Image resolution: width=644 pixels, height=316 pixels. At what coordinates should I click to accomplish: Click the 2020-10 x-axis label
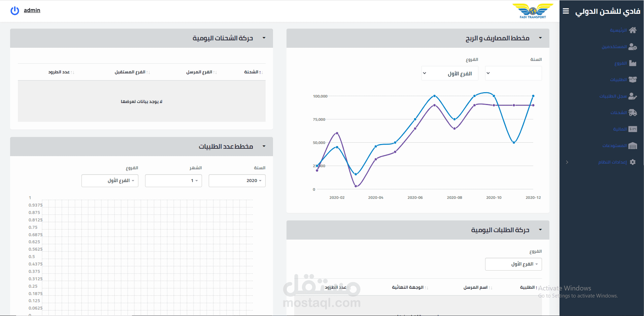(494, 198)
